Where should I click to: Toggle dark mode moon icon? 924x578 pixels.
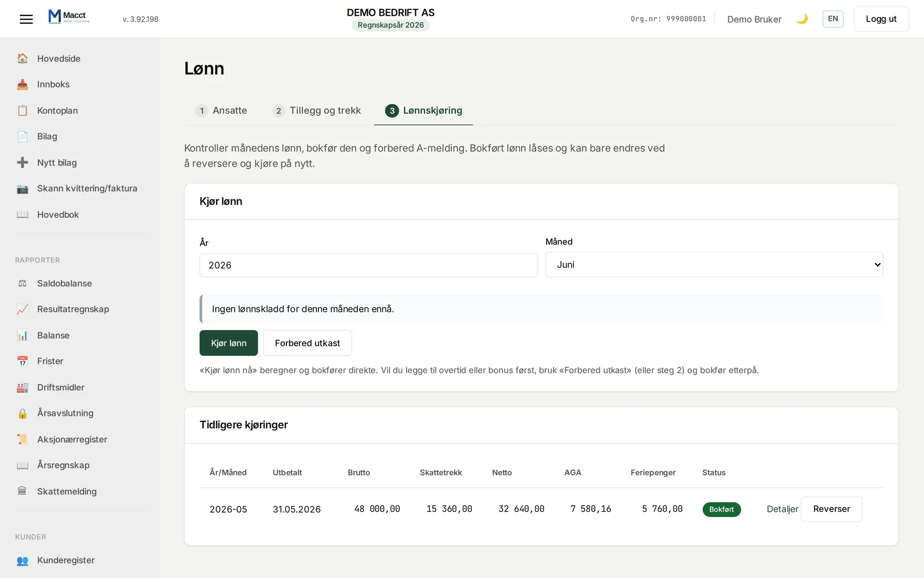[802, 19]
